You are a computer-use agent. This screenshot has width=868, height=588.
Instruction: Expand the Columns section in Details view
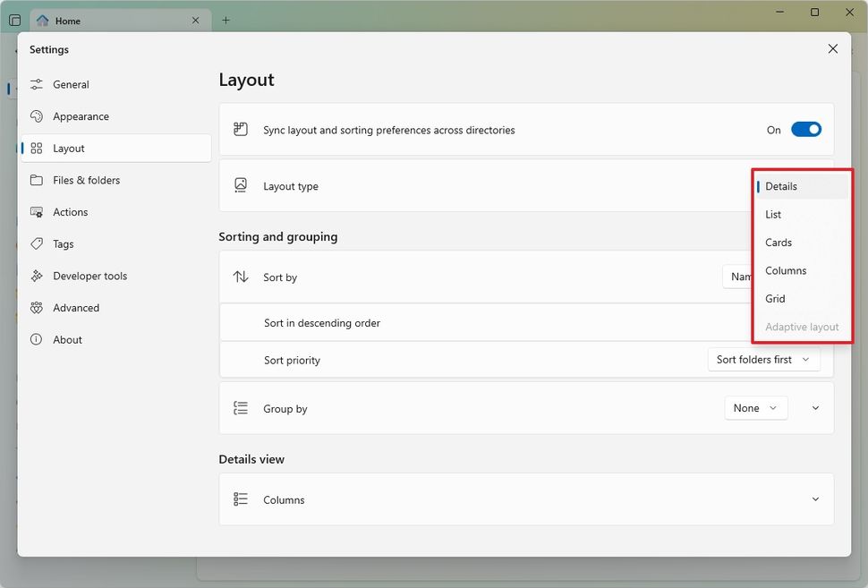point(815,499)
